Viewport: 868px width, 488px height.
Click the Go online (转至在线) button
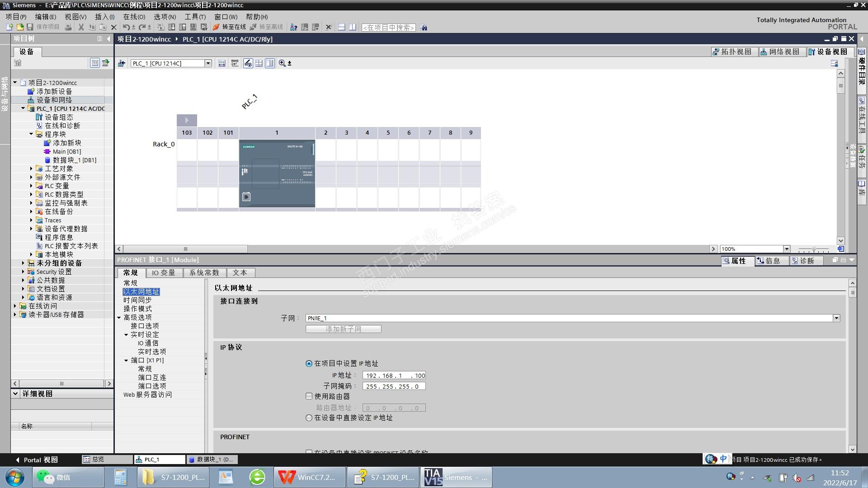pos(230,27)
